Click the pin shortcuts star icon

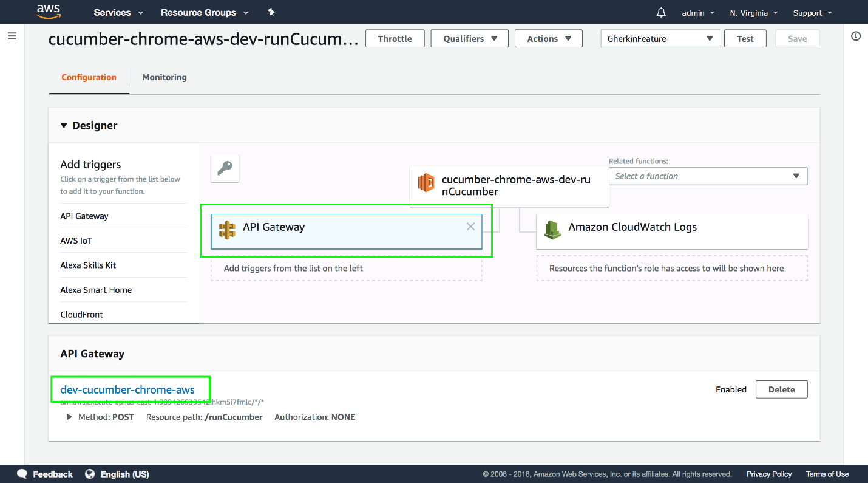click(271, 12)
